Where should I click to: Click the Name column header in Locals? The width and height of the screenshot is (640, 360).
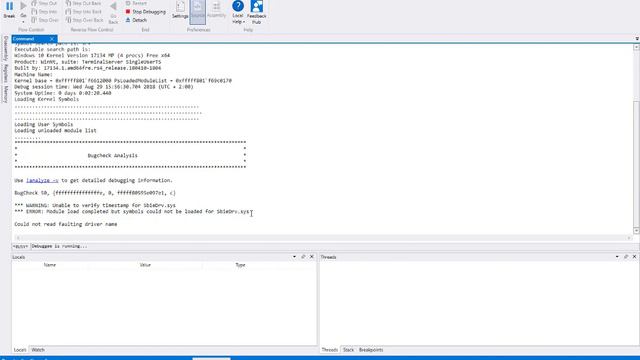click(x=50, y=265)
